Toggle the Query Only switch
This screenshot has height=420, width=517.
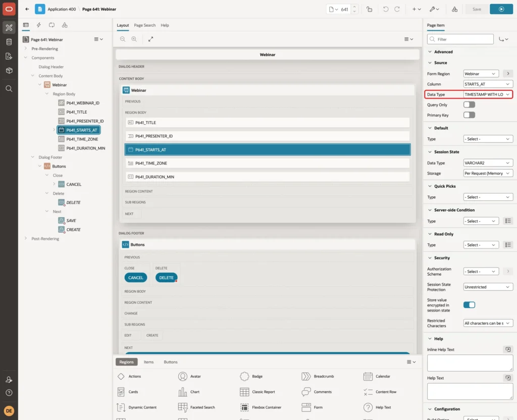click(x=469, y=105)
